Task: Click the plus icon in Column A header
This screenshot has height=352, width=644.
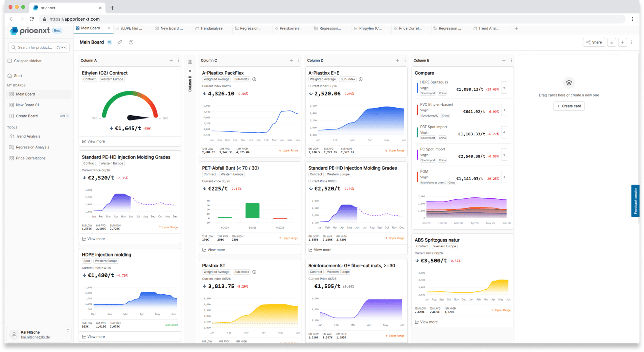Action: (171, 61)
